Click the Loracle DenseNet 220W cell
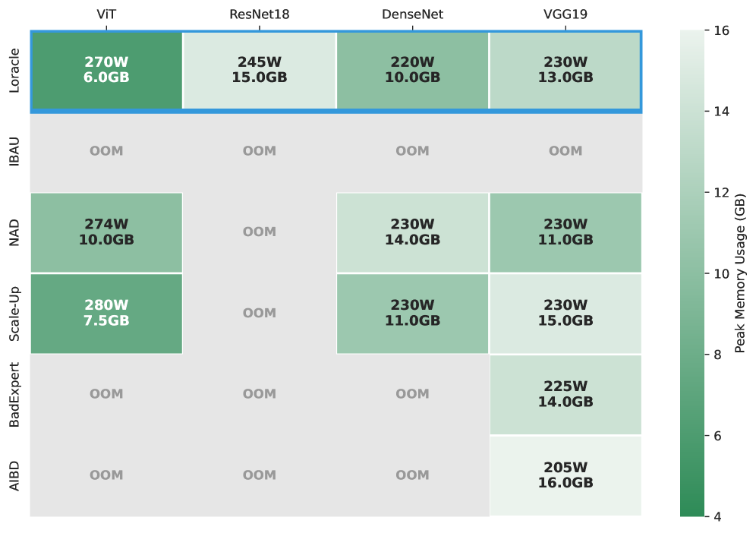Screen dimensions: 756x533 click(412, 70)
